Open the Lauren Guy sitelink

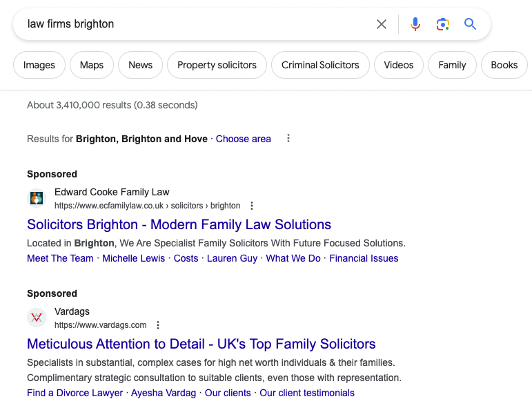click(232, 258)
